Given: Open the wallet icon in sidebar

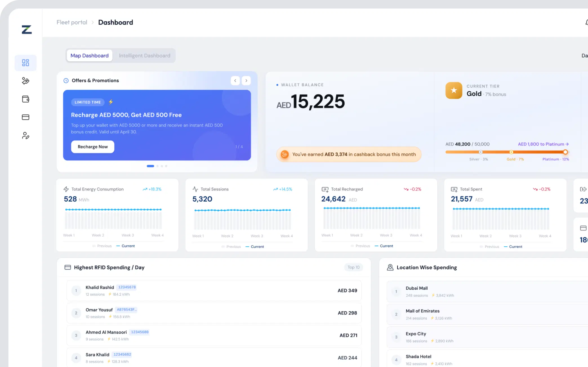Looking at the screenshot, I should pyautogui.click(x=26, y=99).
